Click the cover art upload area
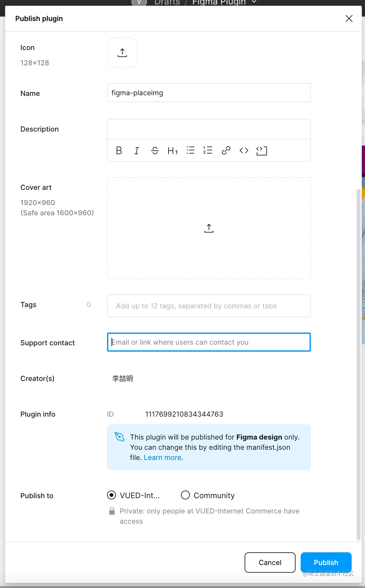The width and height of the screenshot is (365, 588). click(x=209, y=228)
